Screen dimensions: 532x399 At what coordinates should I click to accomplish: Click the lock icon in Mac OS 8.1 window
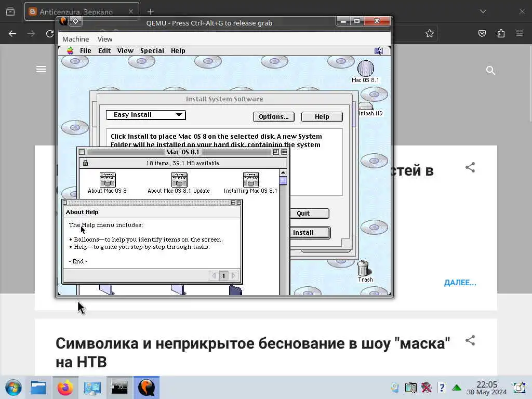(86, 163)
